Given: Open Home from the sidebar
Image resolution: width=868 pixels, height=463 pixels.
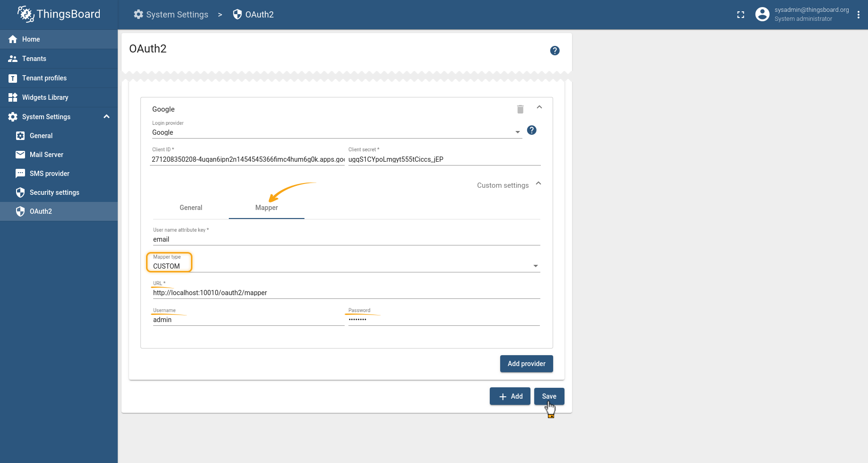Looking at the screenshot, I should tap(59, 39).
